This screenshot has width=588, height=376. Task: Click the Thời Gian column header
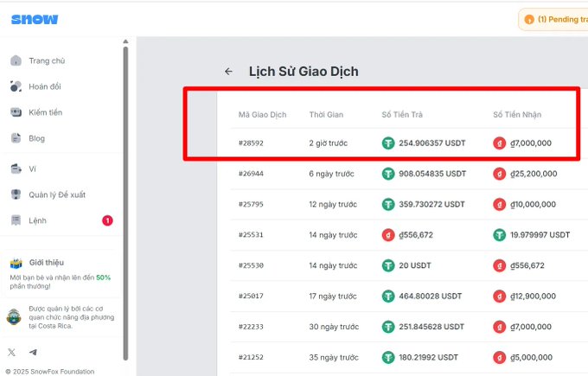pyautogui.click(x=328, y=115)
